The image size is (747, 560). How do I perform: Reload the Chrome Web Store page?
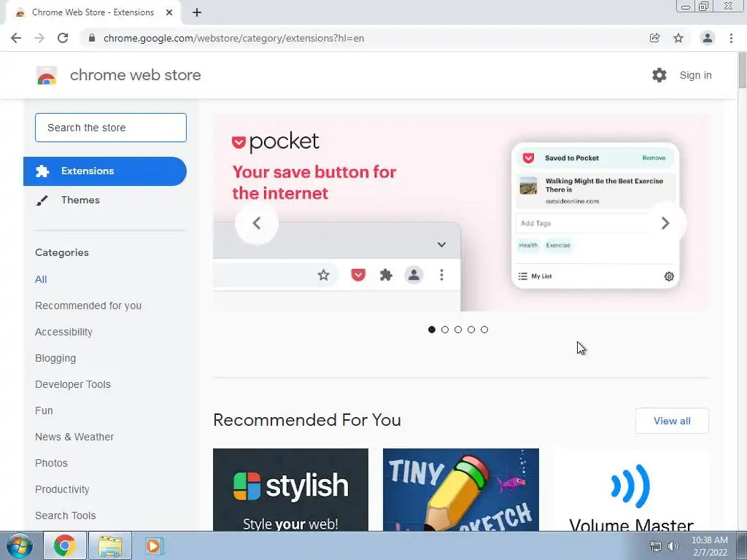63,38
